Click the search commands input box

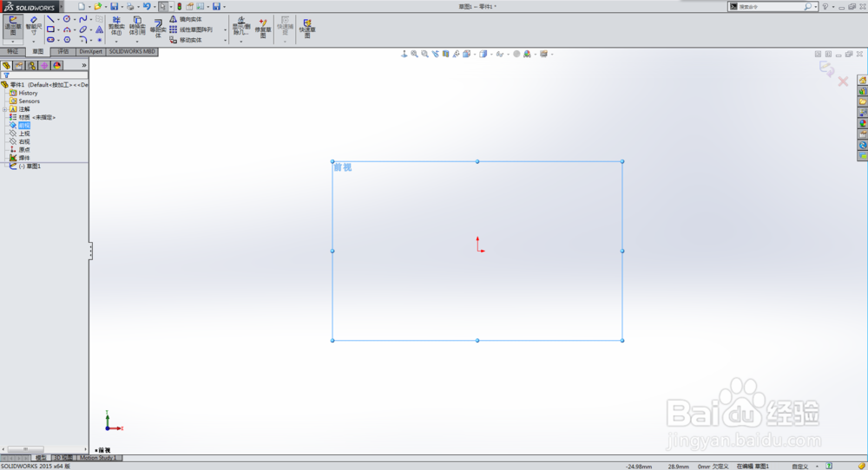[771, 7]
